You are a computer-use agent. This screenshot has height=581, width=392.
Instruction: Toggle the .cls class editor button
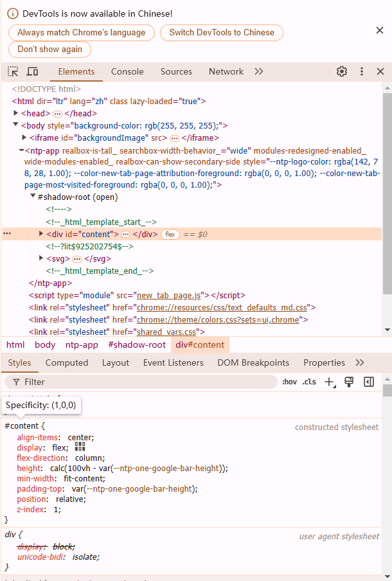click(309, 382)
